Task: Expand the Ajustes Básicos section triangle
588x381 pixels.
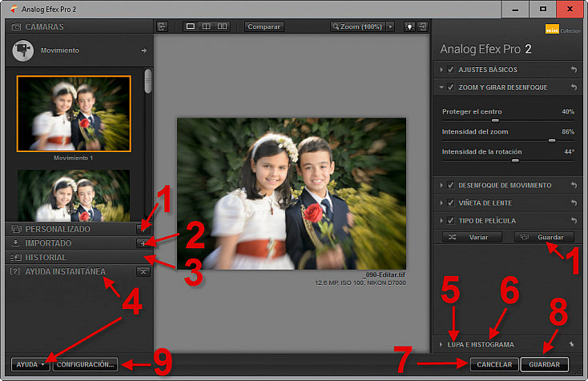Action: click(441, 70)
